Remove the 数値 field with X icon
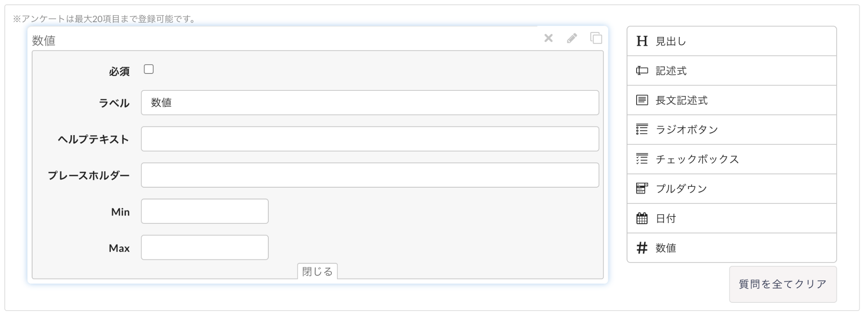The image size is (868, 315). point(548,38)
